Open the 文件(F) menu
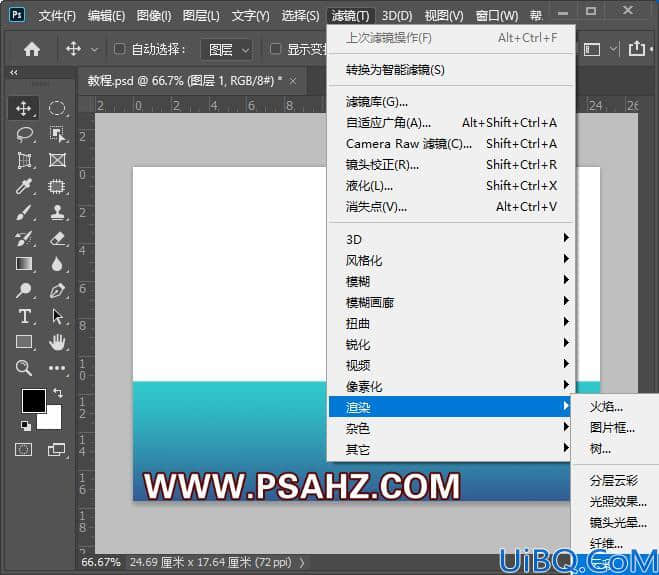Viewport: 659px width, 575px height. pos(57,16)
